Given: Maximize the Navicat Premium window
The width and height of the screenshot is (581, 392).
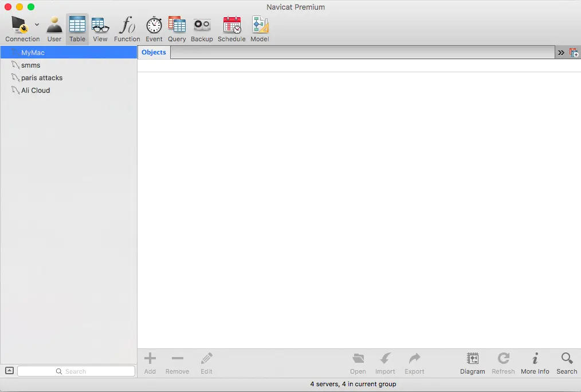Looking at the screenshot, I should tap(31, 7).
